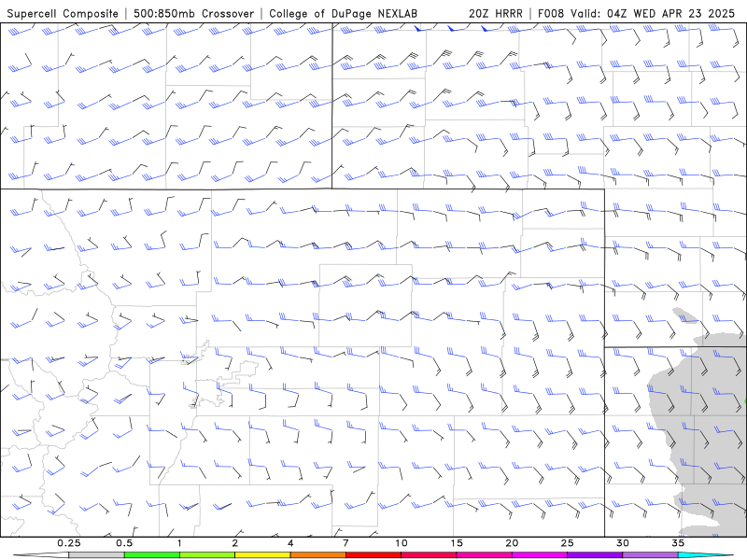Click the "0.25" legend value
Viewport: 747px width, 560px height.
click(69, 543)
